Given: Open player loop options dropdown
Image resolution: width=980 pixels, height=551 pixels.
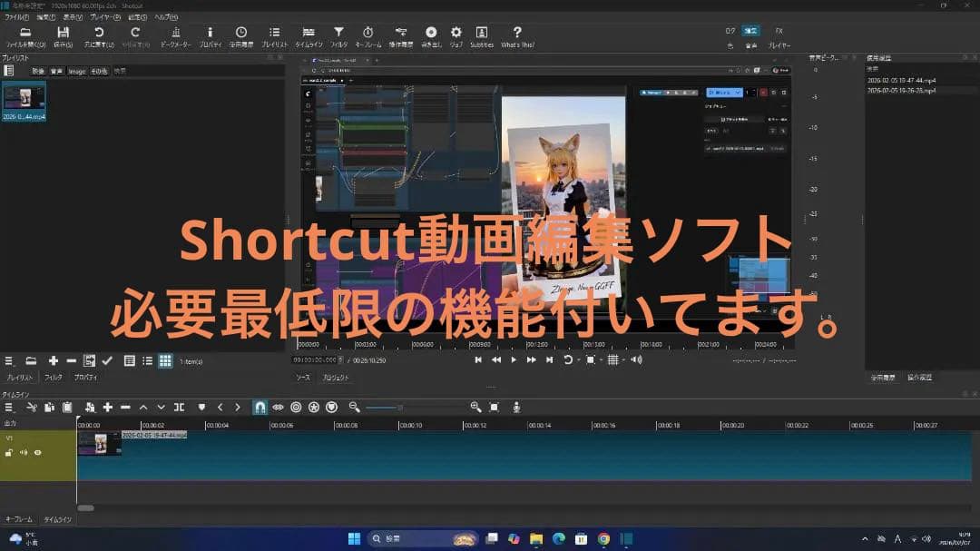Looking at the screenshot, I should click(x=579, y=359).
